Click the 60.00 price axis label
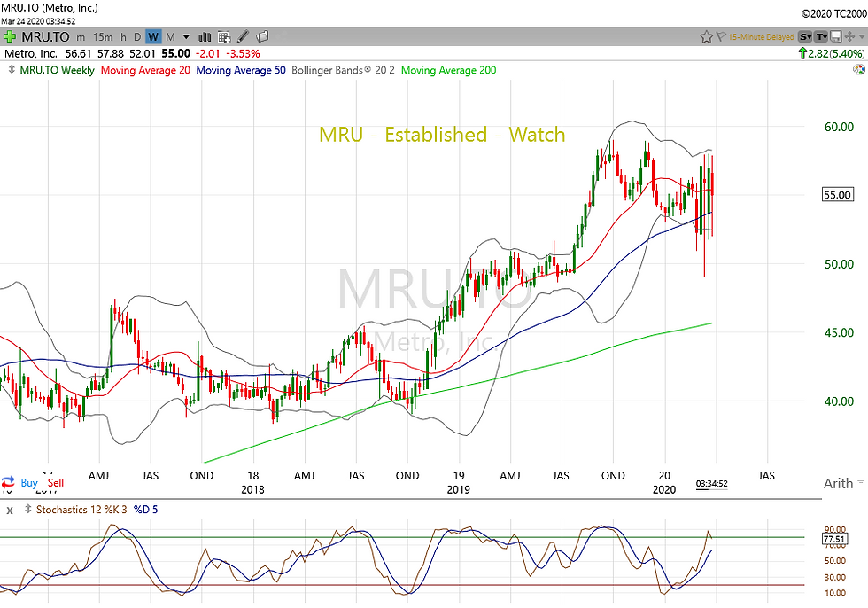The width and height of the screenshot is (868, 608). click(839, 127)
